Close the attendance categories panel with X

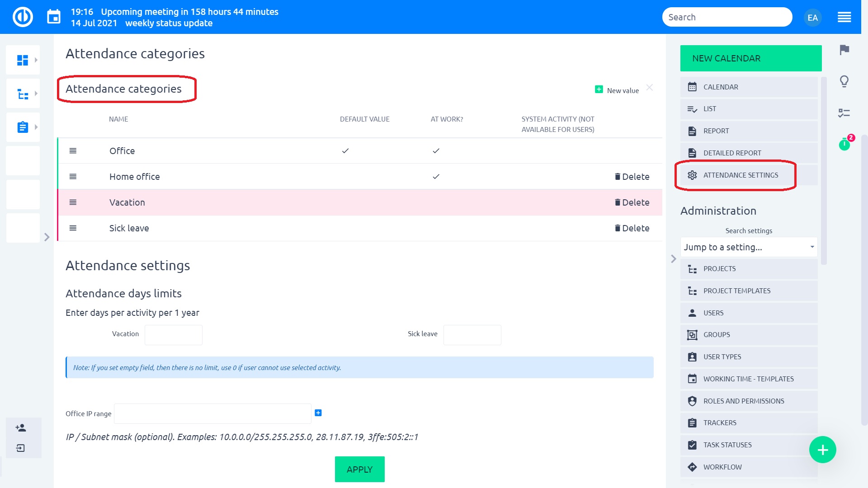pyautogui.click(x=650, y=88)
